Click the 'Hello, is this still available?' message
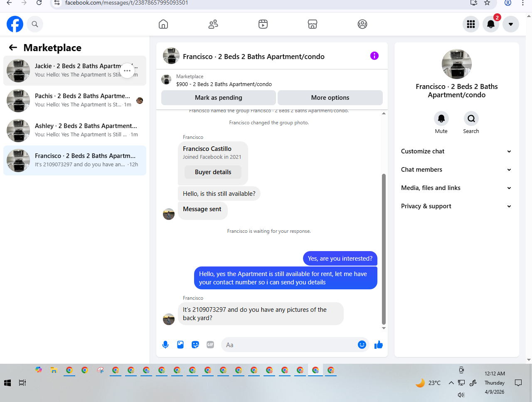The width and height of the screenshot is (532, 402). [x=219, y=194]
